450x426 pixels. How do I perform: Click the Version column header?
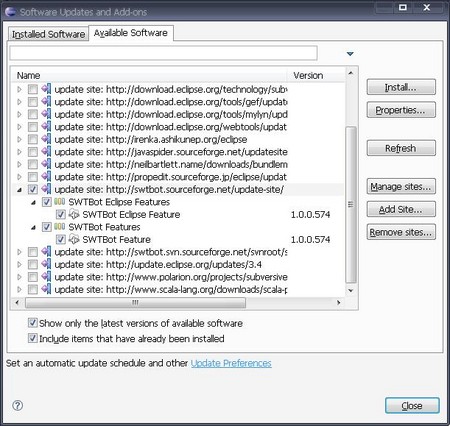tap(316, 75)
